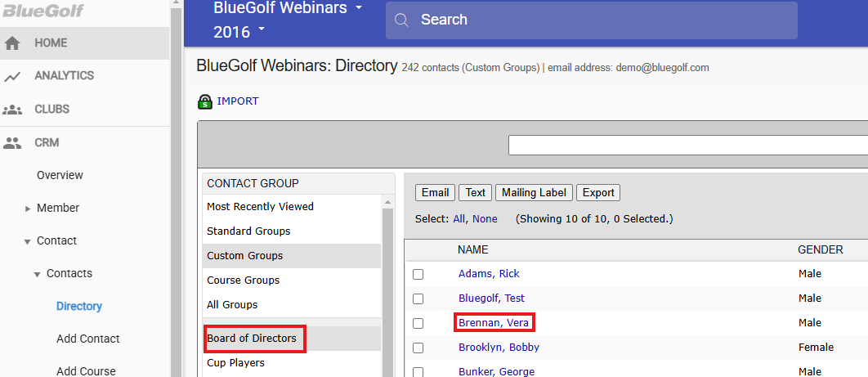The height and width of the screenshot is (377, 868).
Task: Open contact Bluegolf, Test
Action: point(491,298)
